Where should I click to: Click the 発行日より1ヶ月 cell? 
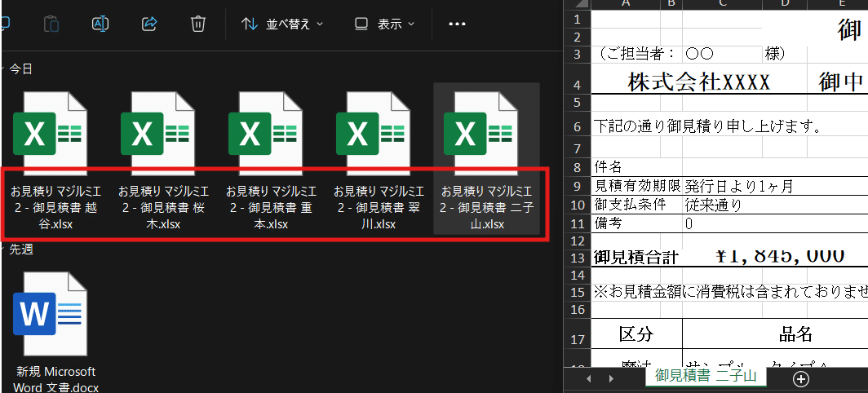click(x=739, y=185)
